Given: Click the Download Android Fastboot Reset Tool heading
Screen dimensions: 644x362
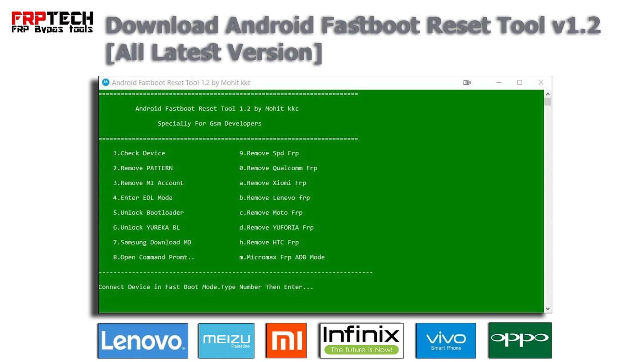Looking at the screenshot, I should [x=352, y=38].
